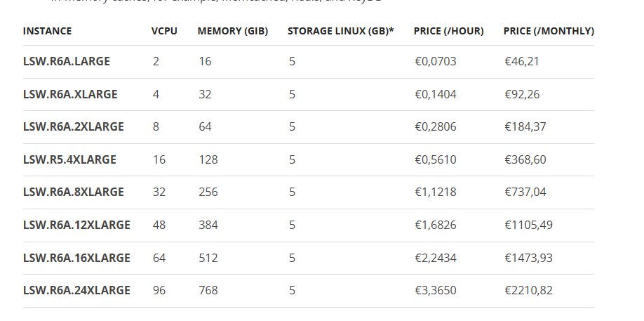Click the 48 vCPU value

159,225
